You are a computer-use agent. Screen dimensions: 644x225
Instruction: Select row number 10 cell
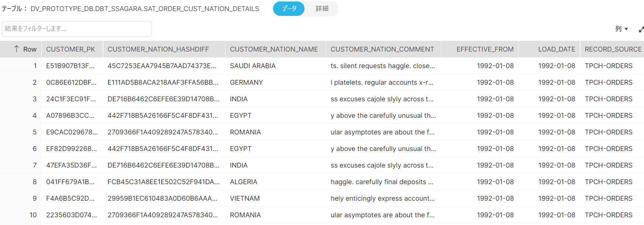[33, 215]
